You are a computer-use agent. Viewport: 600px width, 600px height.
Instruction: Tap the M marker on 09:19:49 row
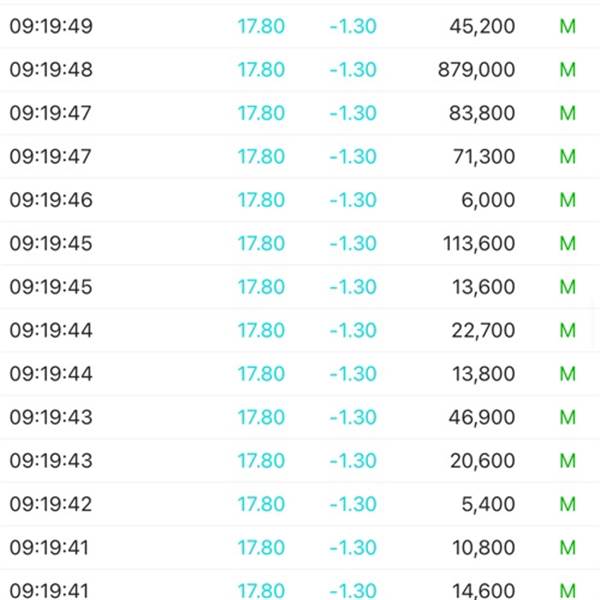(x=567, y=26)
